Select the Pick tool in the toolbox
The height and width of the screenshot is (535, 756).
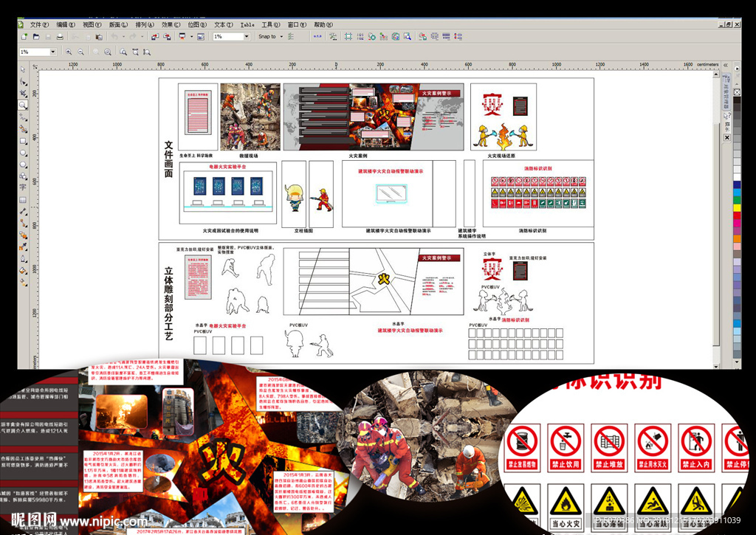pos(23,70)
